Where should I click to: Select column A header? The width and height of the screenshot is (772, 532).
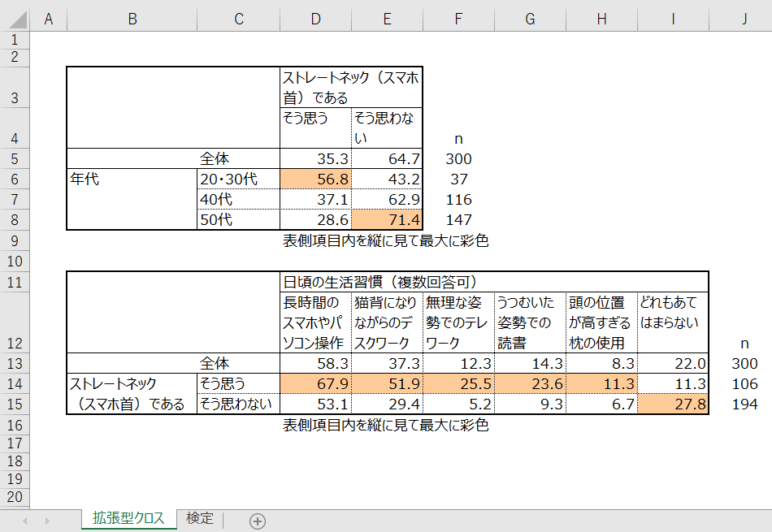pyautogui.click(x=48, y=19)
